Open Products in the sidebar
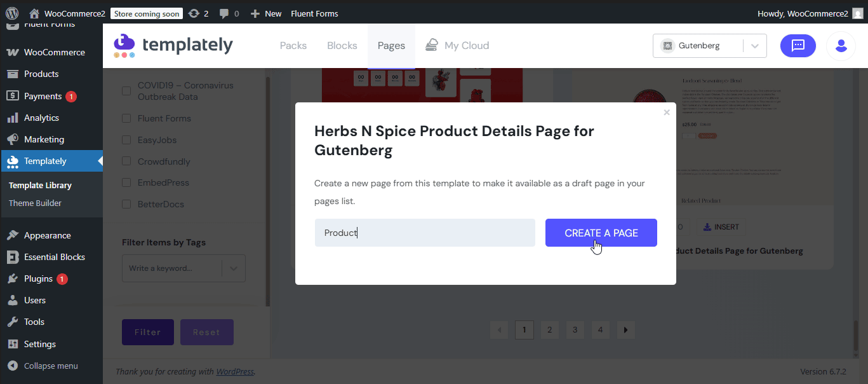Screen dimensions: 868x384 pyautogui.click(x=51, y=74)
